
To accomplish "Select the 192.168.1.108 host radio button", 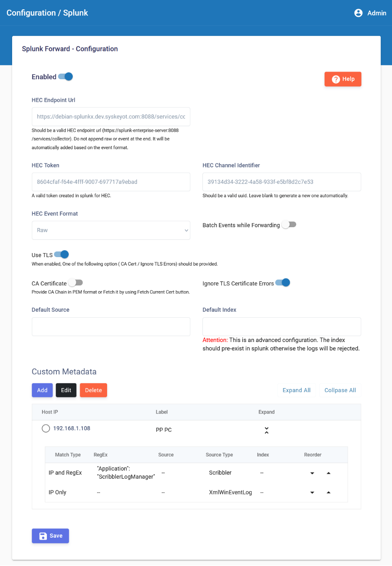I will click(x=46, y=429).
